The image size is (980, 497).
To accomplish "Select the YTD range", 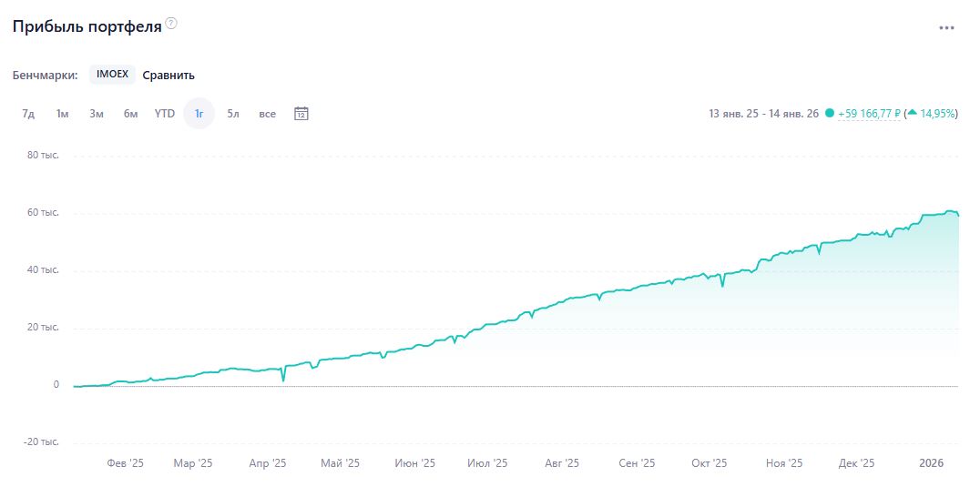I will point(165,114).
